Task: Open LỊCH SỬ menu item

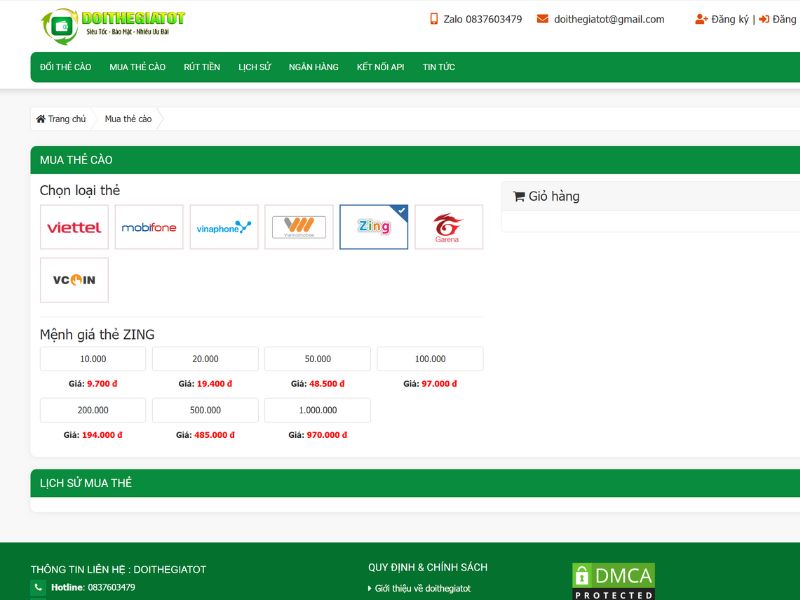Action: [x=255, y=67]
